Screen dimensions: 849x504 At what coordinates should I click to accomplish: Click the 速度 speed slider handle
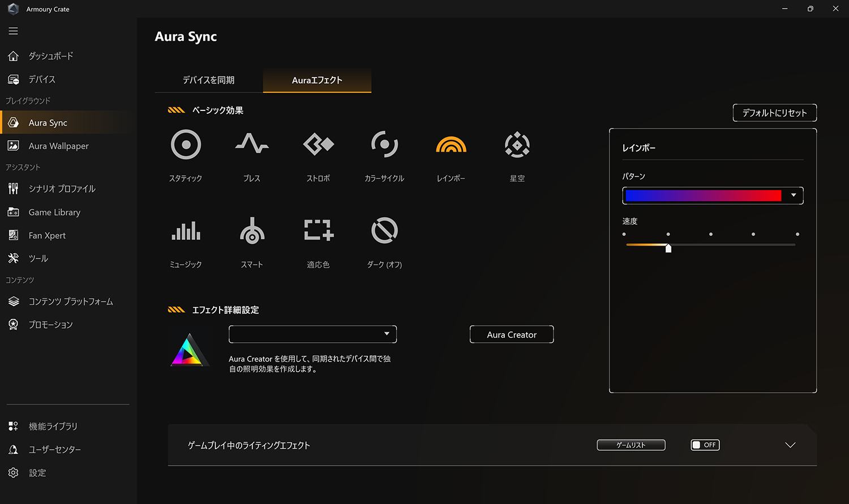point(668,248)
